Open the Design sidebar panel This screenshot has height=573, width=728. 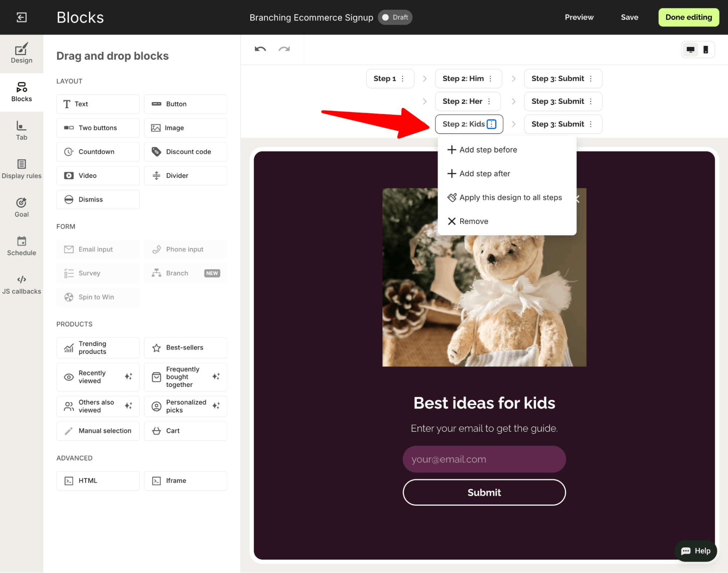21,54
